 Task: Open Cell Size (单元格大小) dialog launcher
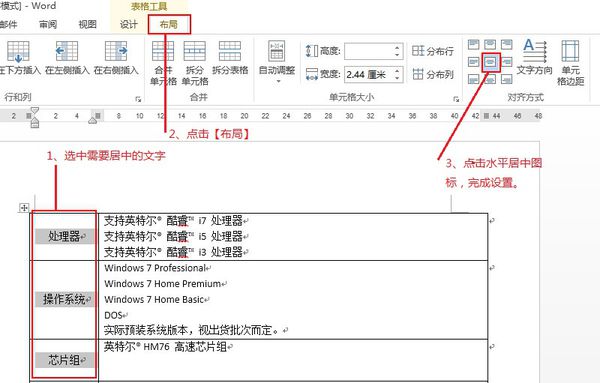[x=456, y=99]
